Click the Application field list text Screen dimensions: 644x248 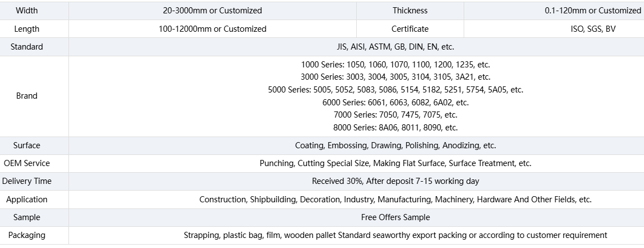[x=395, y=200]
